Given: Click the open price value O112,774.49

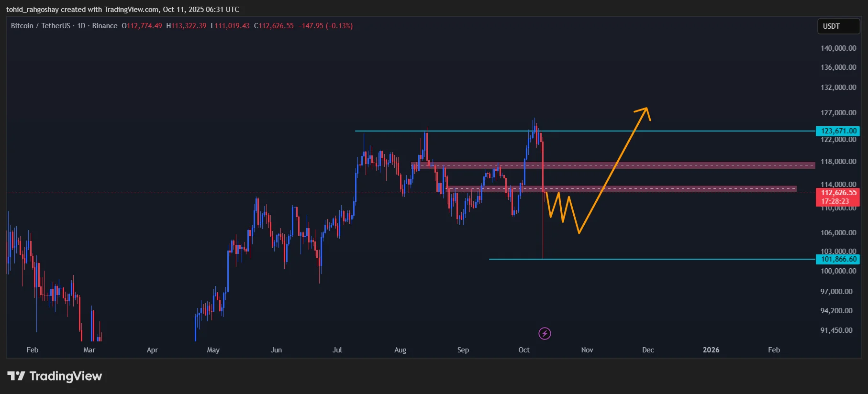Looking at the screenshot, I should coord(142,26).
